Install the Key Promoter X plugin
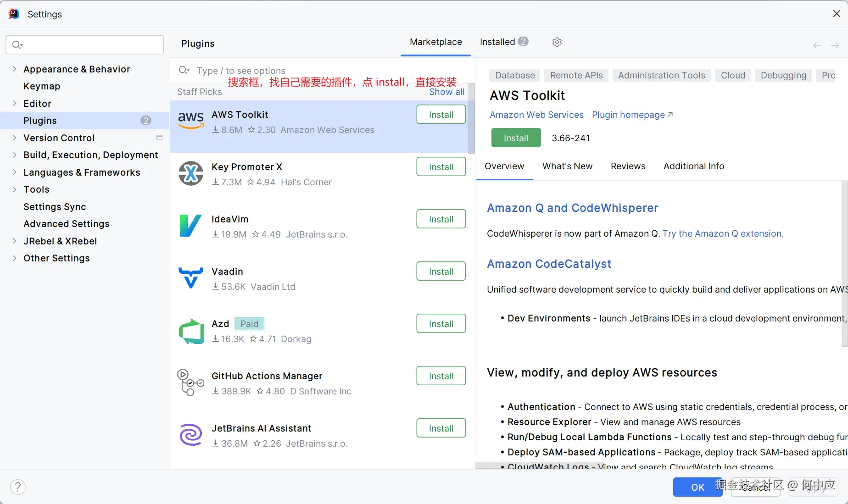 (x=441, y=167)
